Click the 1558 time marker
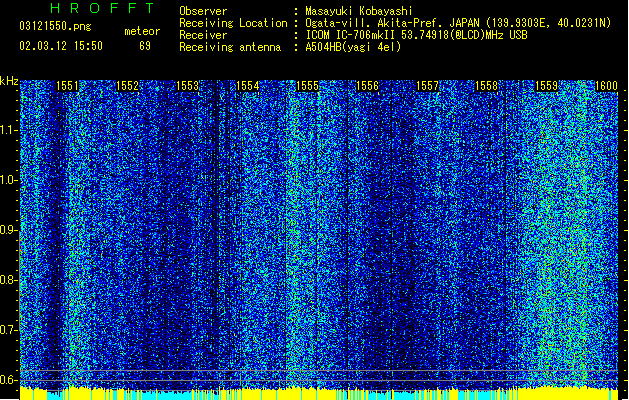629x400 pixels. point(486,86)
